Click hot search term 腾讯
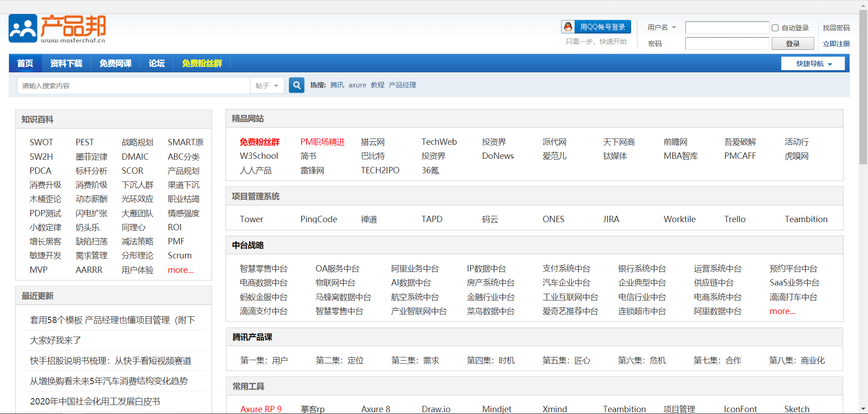This screenshot has height=414, width=868. [x=337, y=85]
